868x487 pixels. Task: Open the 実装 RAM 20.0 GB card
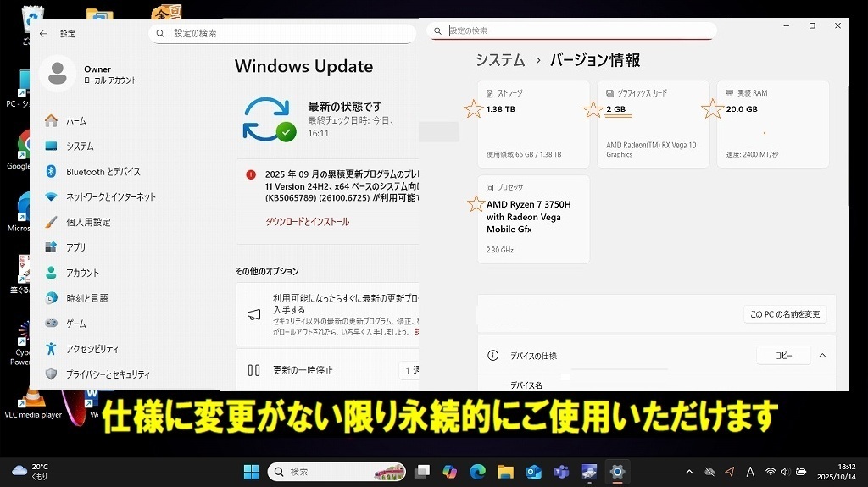(x=773, y=124)
